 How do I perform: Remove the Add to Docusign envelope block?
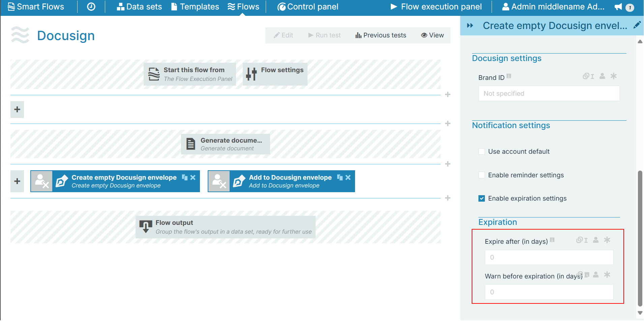pyautogui.click(x=348, y=177)
